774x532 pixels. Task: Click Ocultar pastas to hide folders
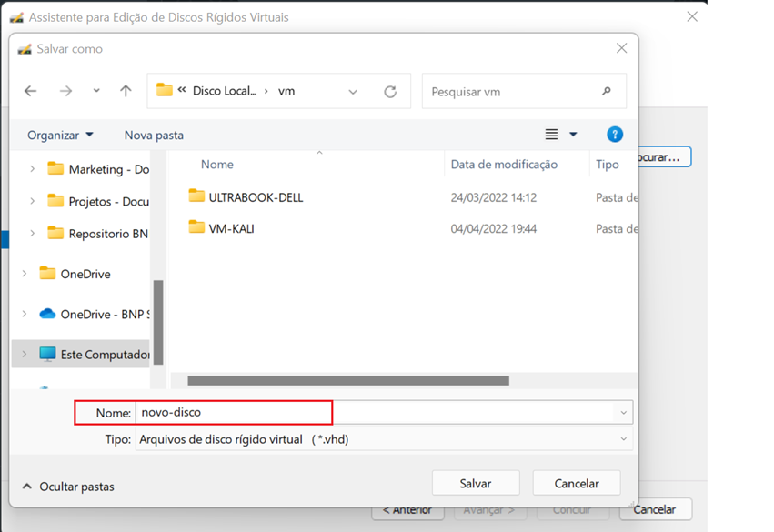pyautogui.click(x=75, y=487)
